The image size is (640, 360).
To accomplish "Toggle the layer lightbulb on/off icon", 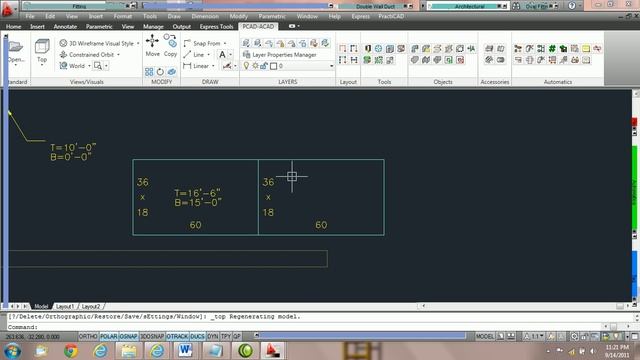I will (246, 66).
